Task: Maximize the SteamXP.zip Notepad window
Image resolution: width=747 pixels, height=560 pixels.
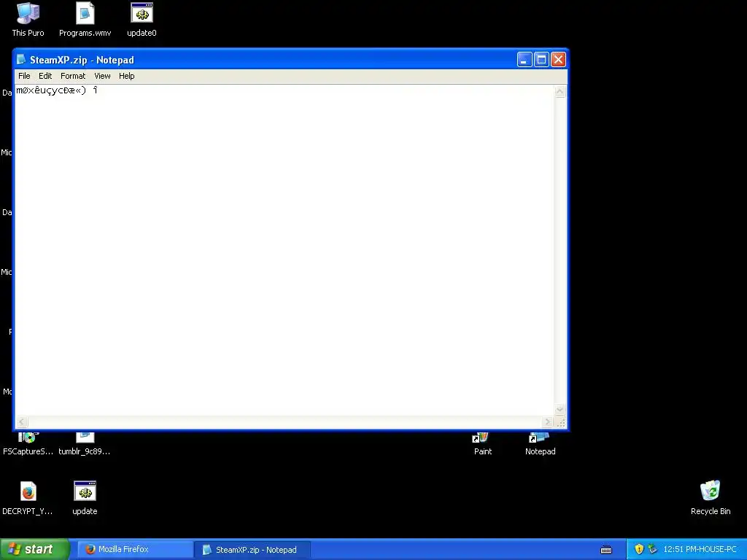Action: pyautogui.click(x=541, y=60)
